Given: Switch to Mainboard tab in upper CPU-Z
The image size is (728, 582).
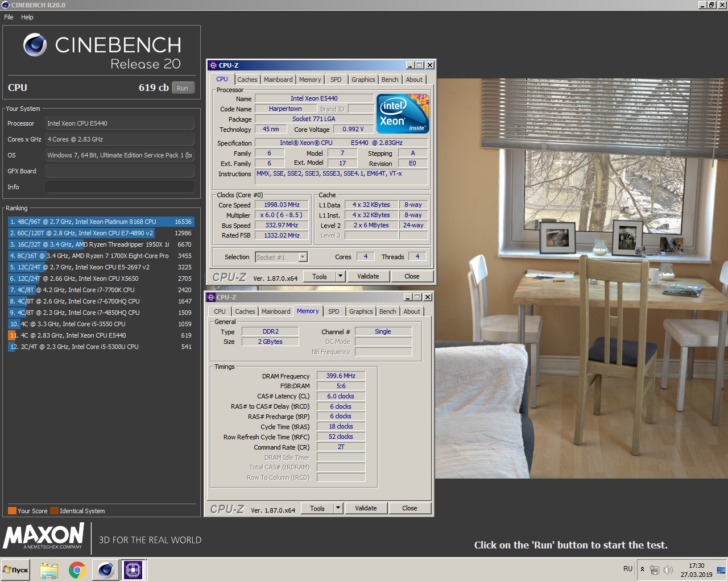Looking at the screenshot, I should click(x=278, y=80).
